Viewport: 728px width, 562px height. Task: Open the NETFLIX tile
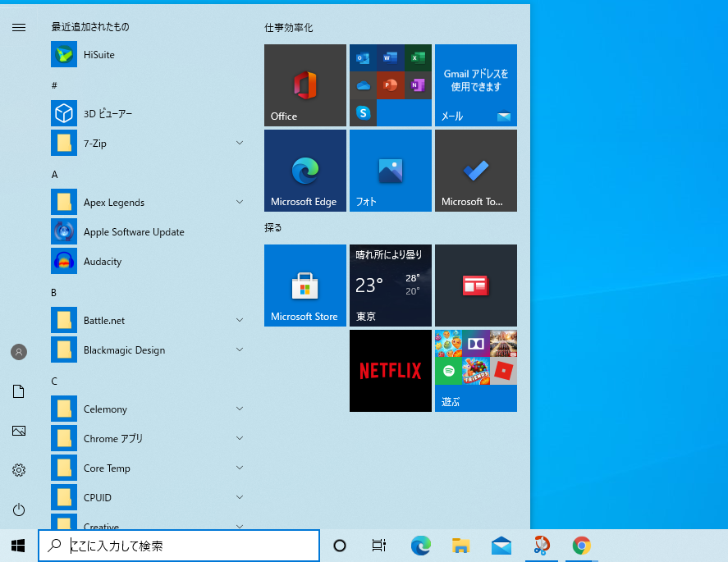[390, 370]
